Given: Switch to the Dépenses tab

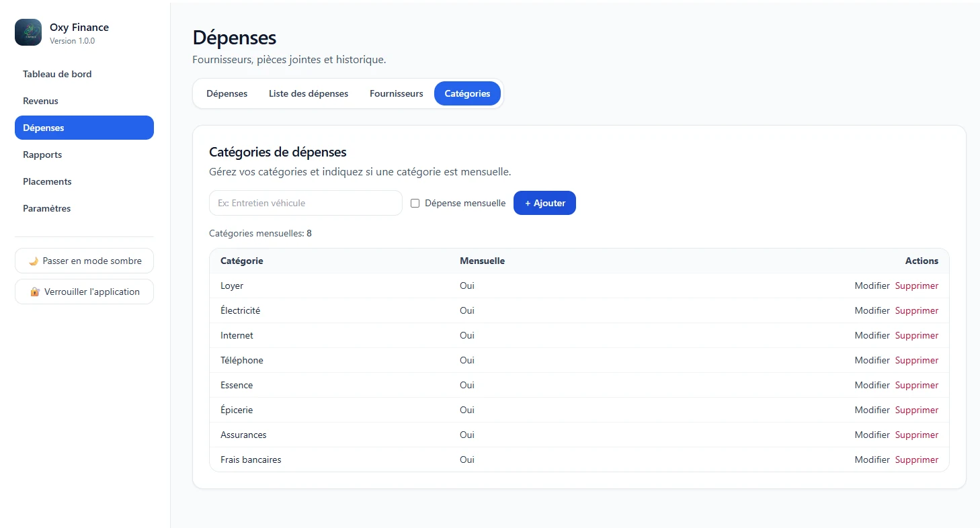Looking at the screenshot, I should (227, 93).
